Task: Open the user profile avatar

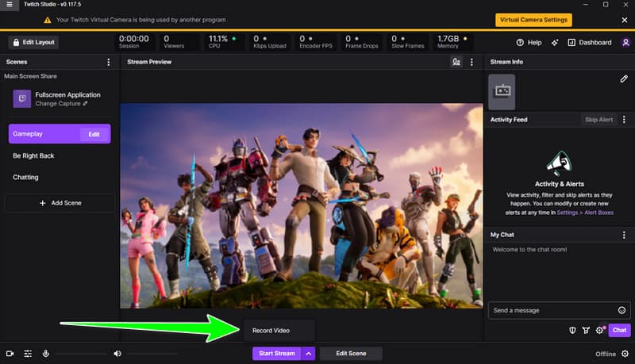Action: coord(625,43)
